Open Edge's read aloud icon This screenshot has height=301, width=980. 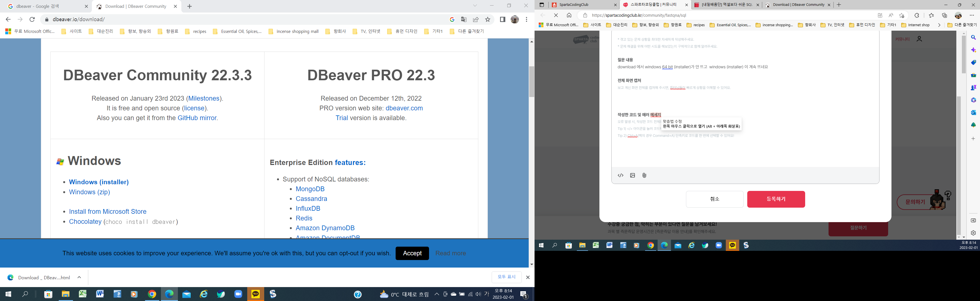pos(891,15)
